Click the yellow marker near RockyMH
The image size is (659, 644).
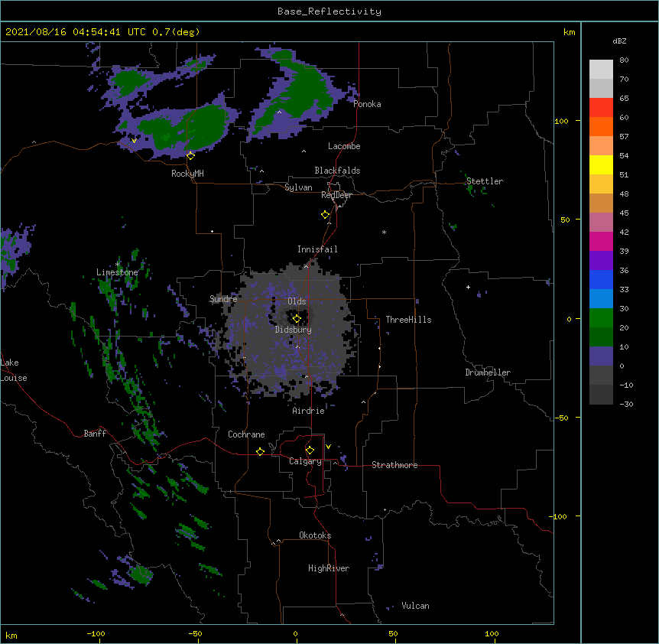click(x=190, y=156)
